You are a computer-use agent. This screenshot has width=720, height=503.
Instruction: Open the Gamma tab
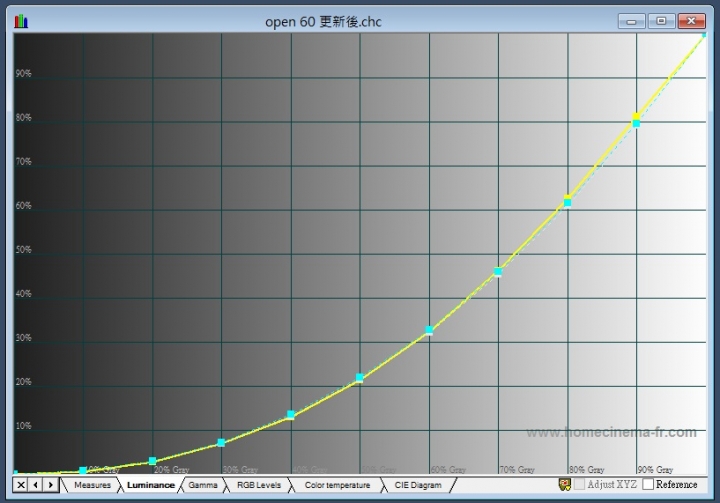click(x=202, y=485)
